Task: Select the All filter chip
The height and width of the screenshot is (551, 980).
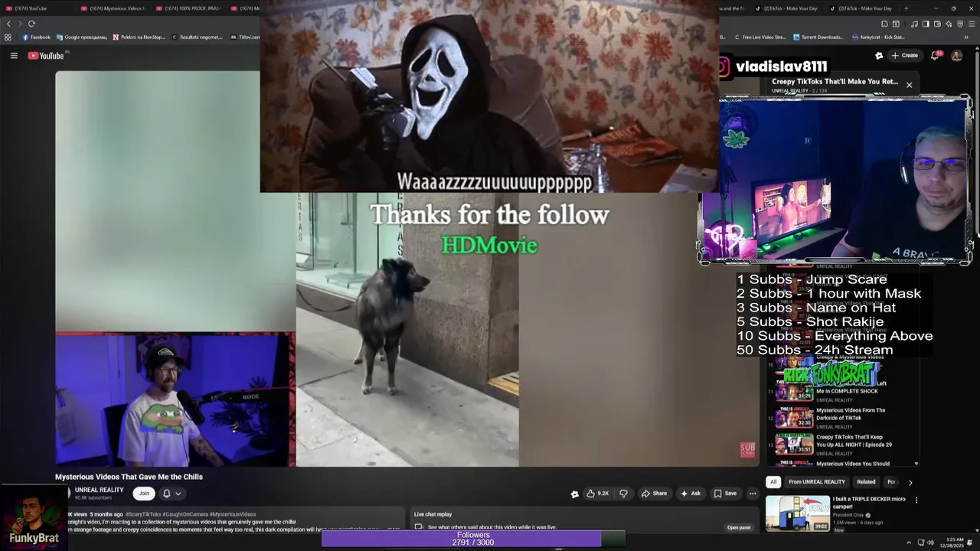Action: (x=773, y=482)
